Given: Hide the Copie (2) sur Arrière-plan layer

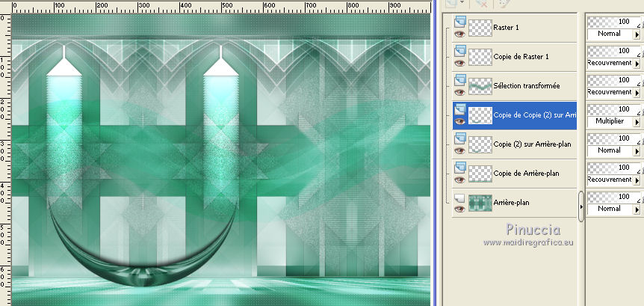Looking at the screenshot, I should tap(460, 150).
